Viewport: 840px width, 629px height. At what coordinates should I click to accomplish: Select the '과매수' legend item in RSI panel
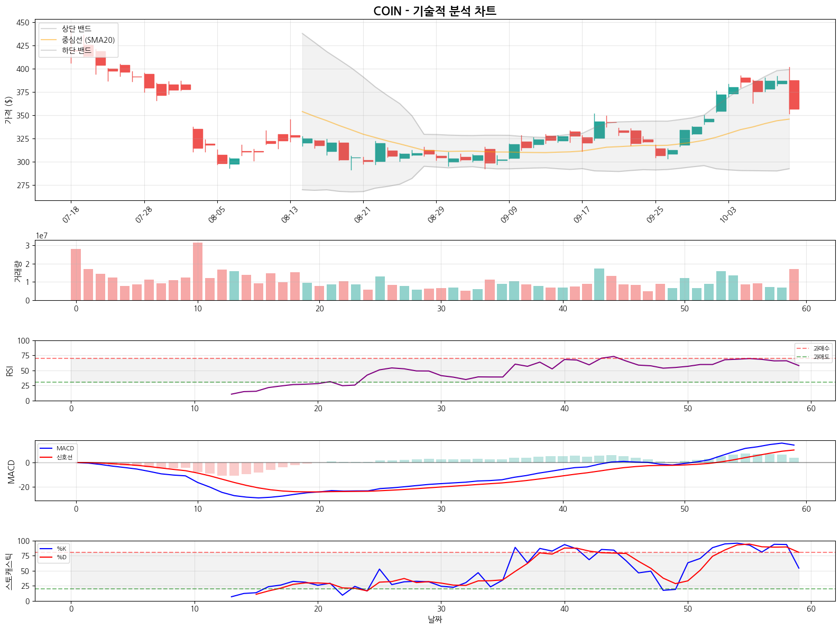coord(821,348)
